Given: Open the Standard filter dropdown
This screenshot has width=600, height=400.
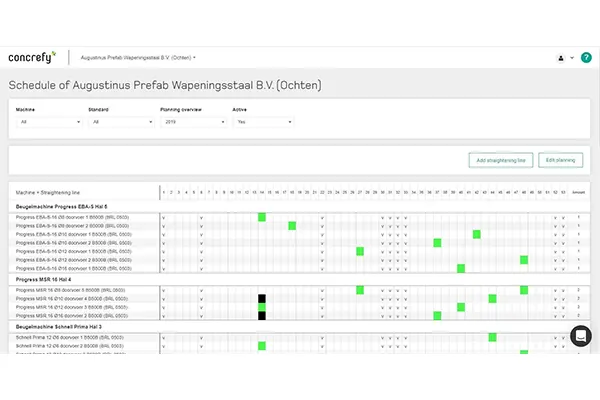Looking at the screenshot, I should (x=119, y=122).
